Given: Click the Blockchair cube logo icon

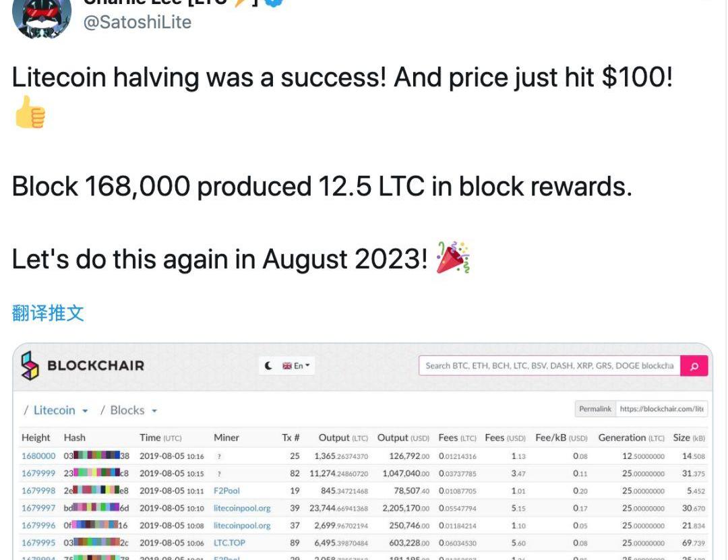Looking at the screenshot, I should tap(30, 365).
